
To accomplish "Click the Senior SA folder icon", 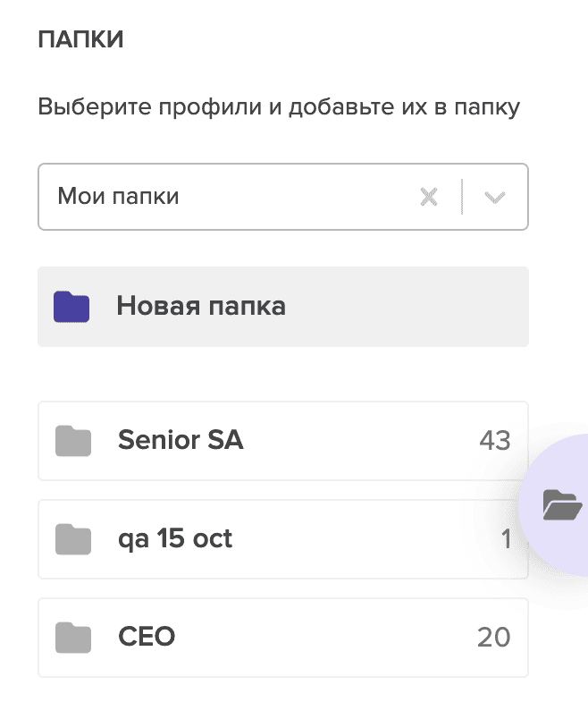I will coord(73,441).
